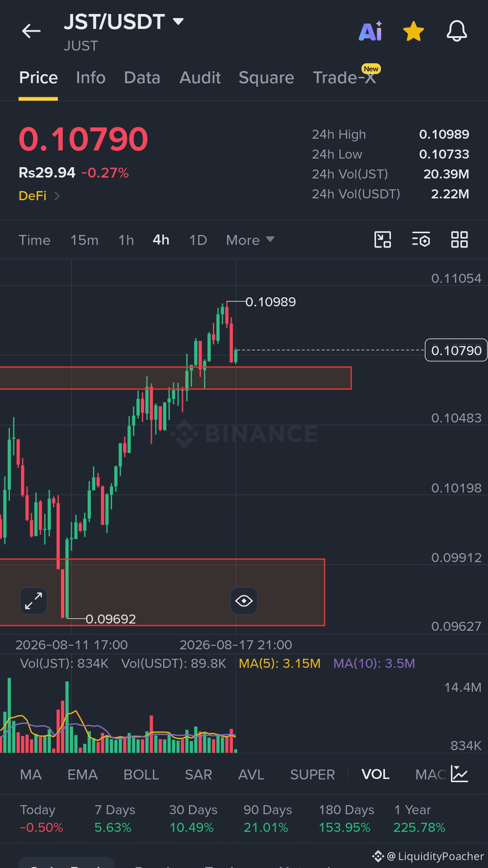The image size is (488, 868).
Task: Select the 1h interval
Action: point(126,240)
